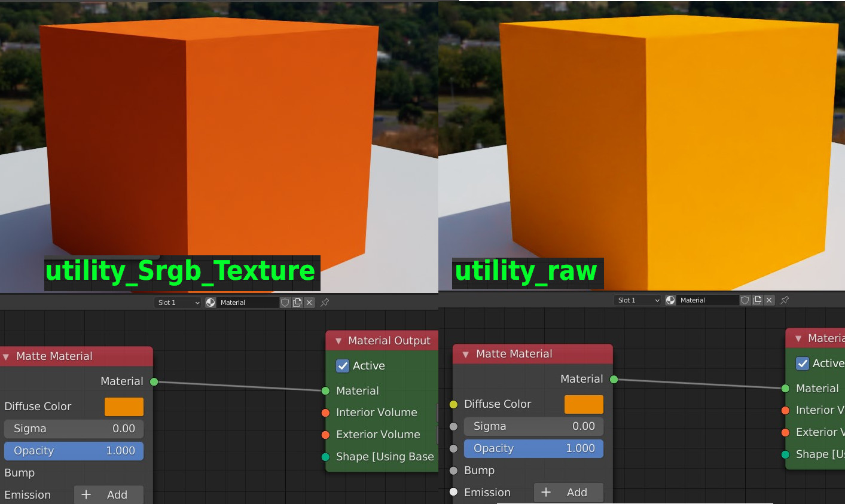Viewport: 845px width, 504px height.
Task: Collapse the right Matte Material node
Action: (466, 355)
